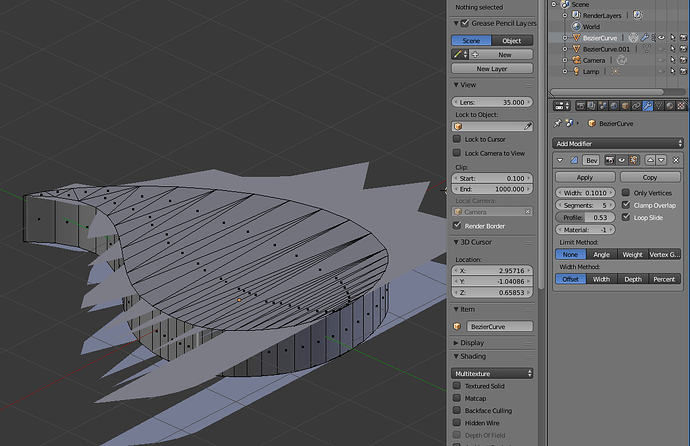
Task: Click the Camera object icon in outliner
Action: pos(576,60)
